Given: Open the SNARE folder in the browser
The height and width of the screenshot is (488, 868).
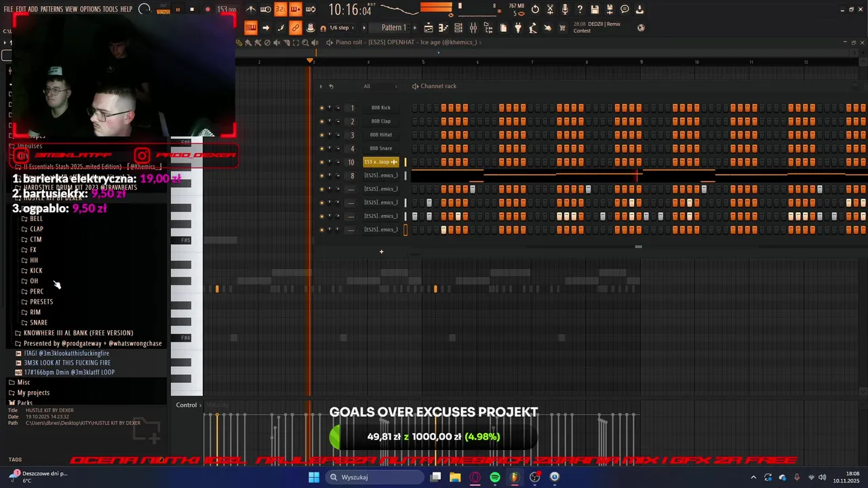Looking at the screenshot, I should 39,323.
